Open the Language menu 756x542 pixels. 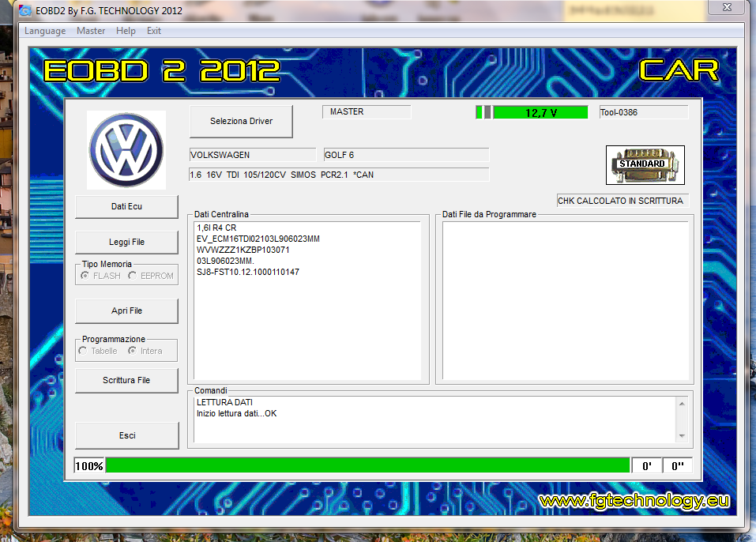(x=45, y=31)
